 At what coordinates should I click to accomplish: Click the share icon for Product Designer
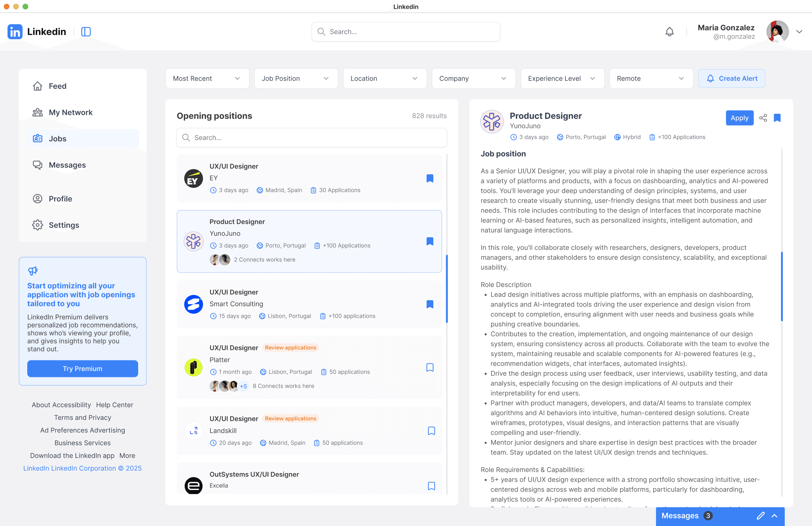pyautogui.click(x=763, y=118)
